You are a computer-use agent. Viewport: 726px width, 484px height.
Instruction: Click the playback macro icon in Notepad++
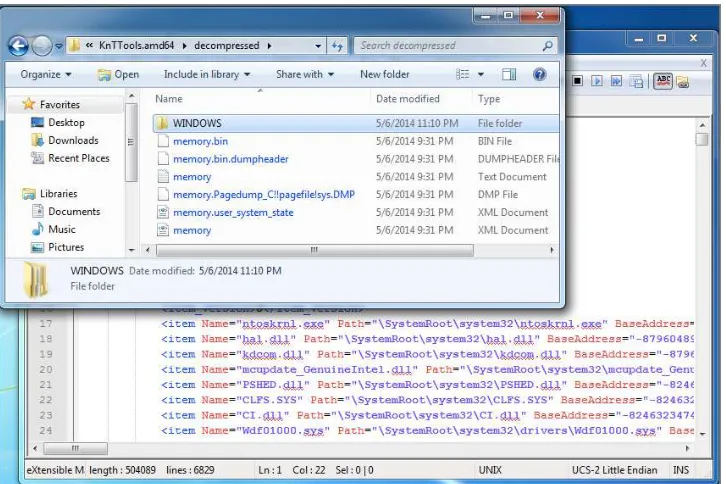(597, 81)
